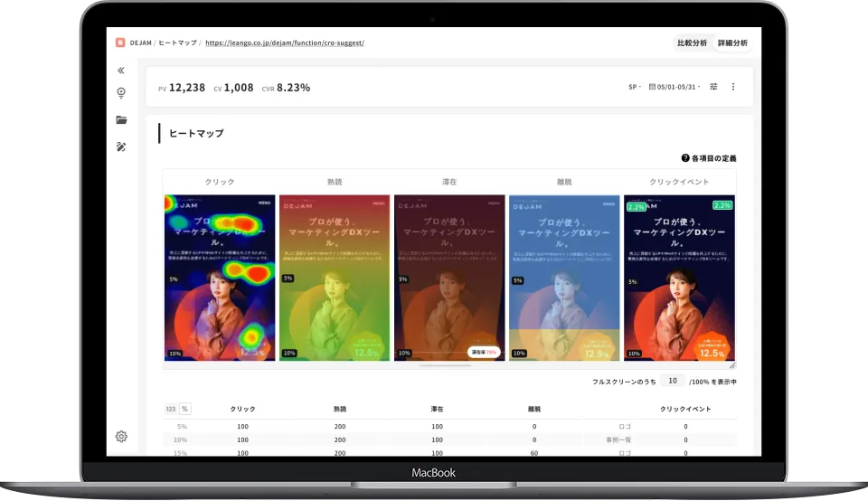Screen dimensions: 868x501
Task: Open the lightbulb suggestions icon in the sidebar
Action: [x=121, y=93]
